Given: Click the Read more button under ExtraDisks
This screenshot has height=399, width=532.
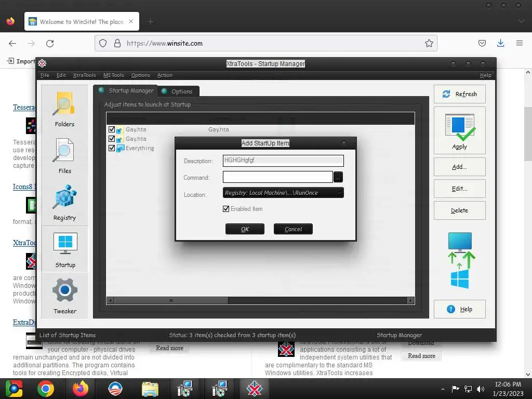Looking at the screenshot, I should click(169, 348).
